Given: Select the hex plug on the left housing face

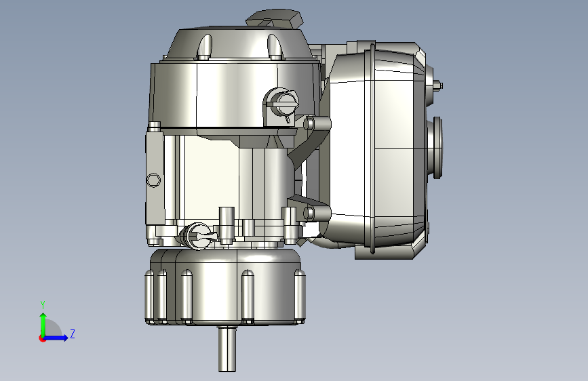Looking at the screenshot, I should tap(153, 180).
